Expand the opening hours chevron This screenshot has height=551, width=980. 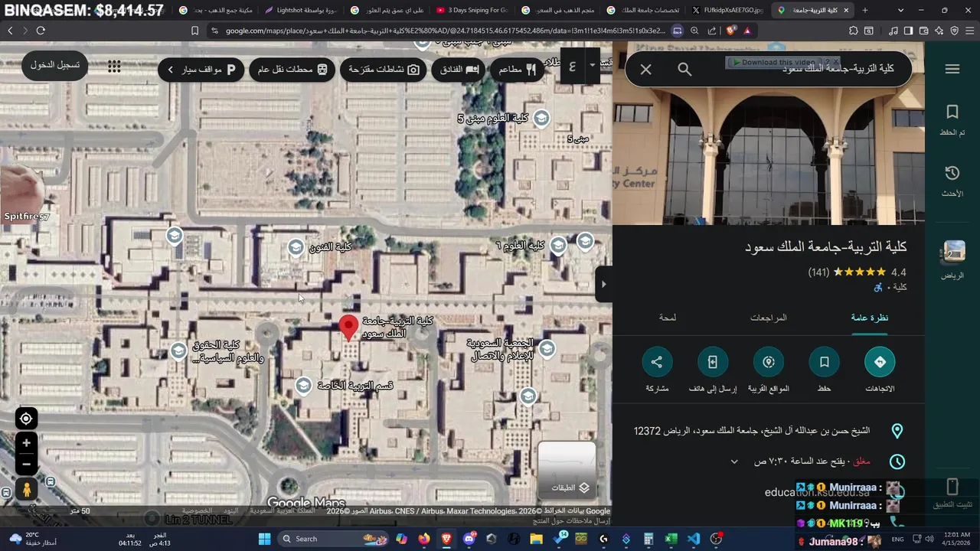(734, 461)
